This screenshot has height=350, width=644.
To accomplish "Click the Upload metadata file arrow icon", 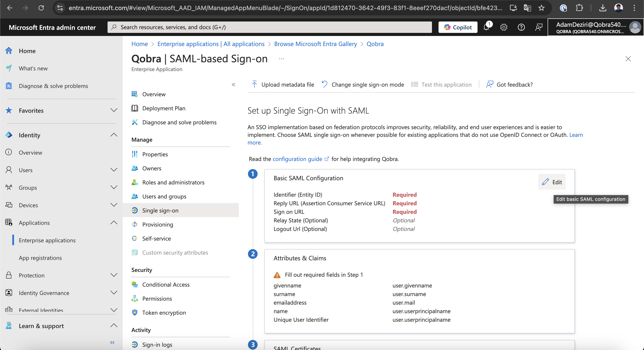I will click(x=254, y=85).
